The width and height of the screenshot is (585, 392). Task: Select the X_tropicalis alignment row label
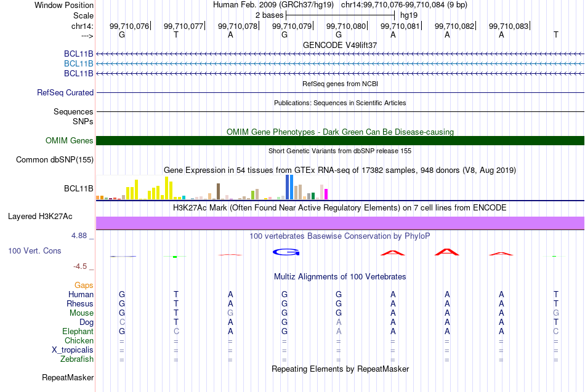pos(73,350)
